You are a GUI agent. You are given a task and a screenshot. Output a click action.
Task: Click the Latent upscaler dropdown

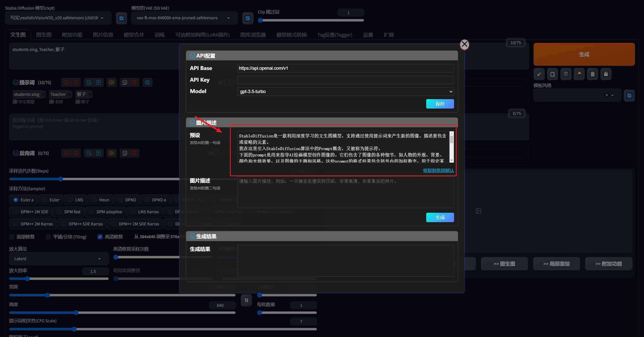tap(56, 258)
